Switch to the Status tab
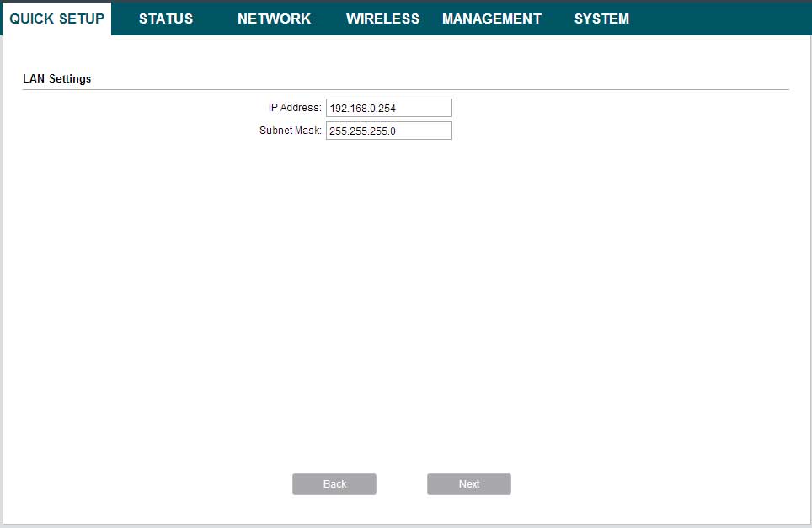Viewport: 812px width, 528px height. 166,19
